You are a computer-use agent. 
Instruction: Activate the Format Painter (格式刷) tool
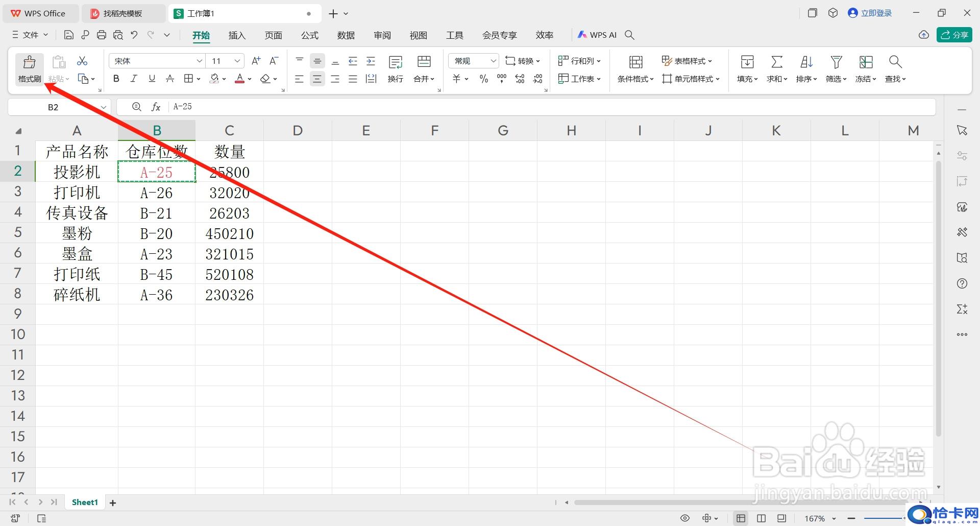[30, 69]
